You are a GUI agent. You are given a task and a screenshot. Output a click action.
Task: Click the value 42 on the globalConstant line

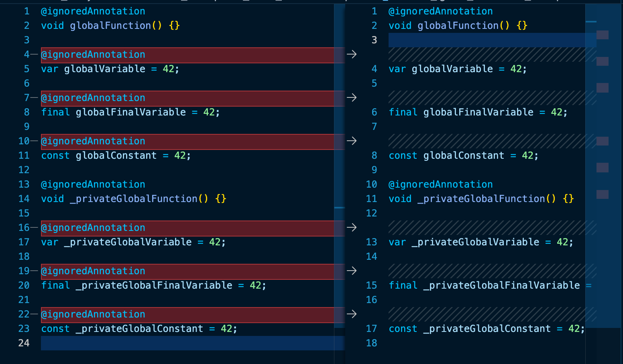pyautogui.click(x=180, y=155)
